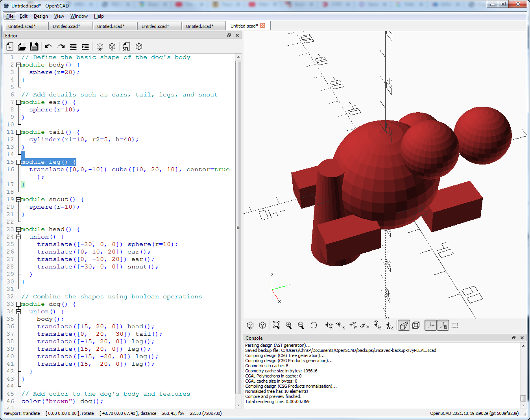Click the Indent more icon
530x420 pixels.
click(85, 47)
